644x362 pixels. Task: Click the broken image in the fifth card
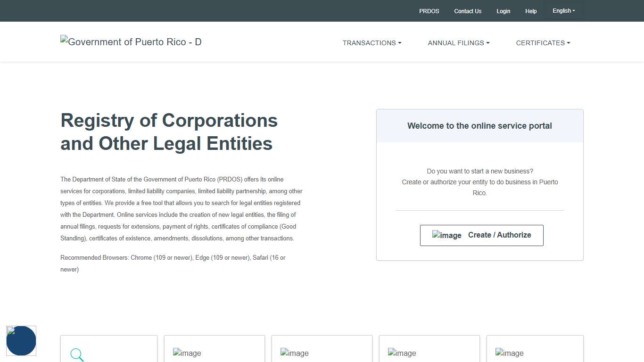coord(510,353)
